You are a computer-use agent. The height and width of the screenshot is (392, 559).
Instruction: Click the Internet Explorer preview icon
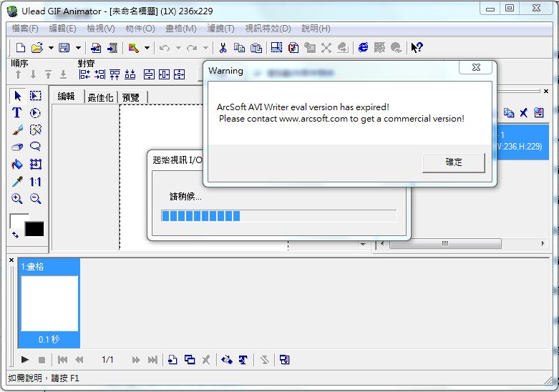364,47
